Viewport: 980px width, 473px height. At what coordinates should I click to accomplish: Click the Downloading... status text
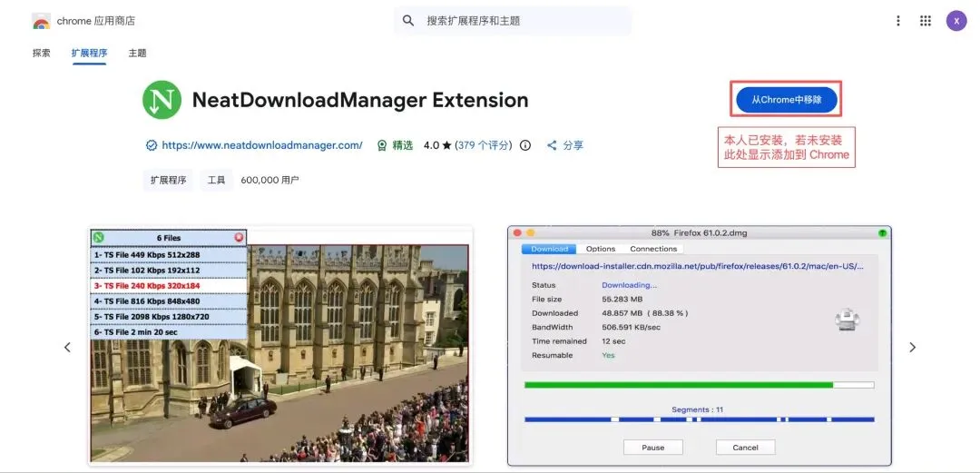coord(630,285)
